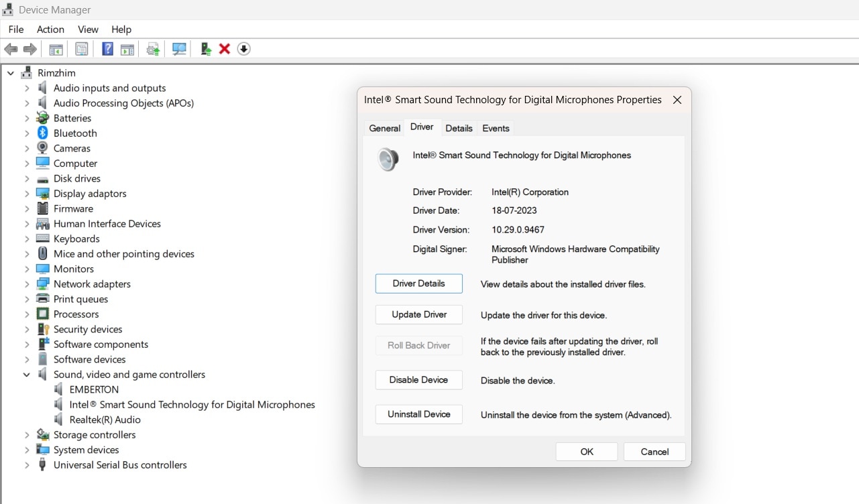This screenshot has width=859, height=504.
Task: Expand the Disk drives category arrow
Action: (27, 178)
